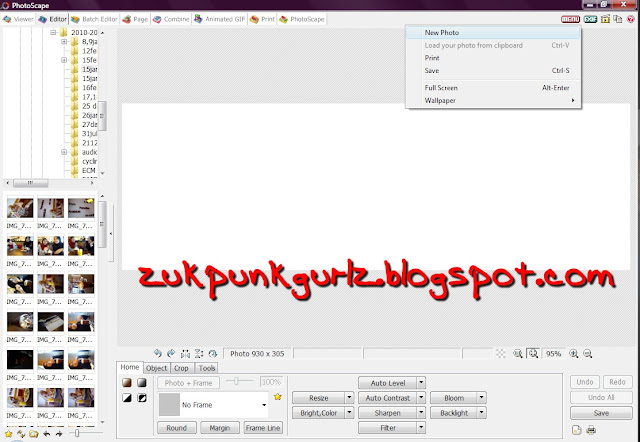Viewport: 640px width, 442px height.
Task: Open the Filter dropdown arrow
Action: (421, 428)
